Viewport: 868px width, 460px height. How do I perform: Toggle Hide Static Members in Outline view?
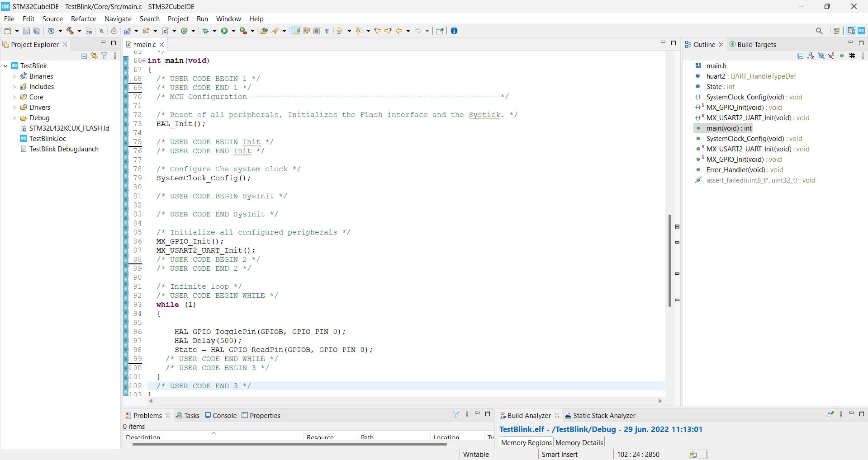pyautogui.click(x=831, y=56)
